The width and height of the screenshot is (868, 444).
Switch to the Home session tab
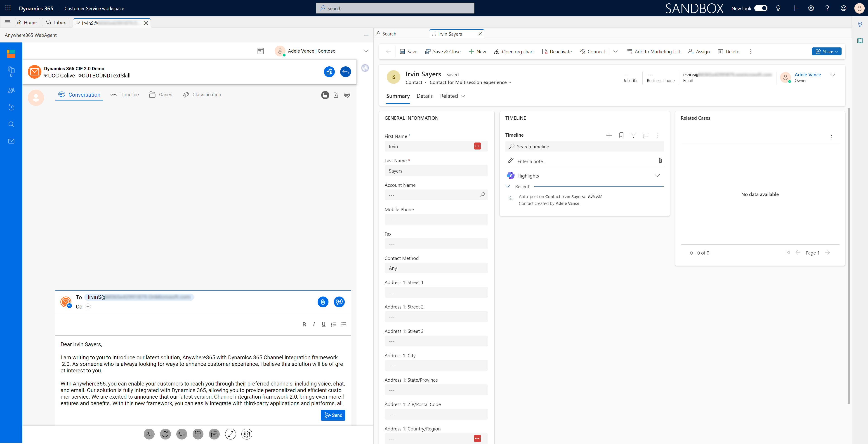27,22
